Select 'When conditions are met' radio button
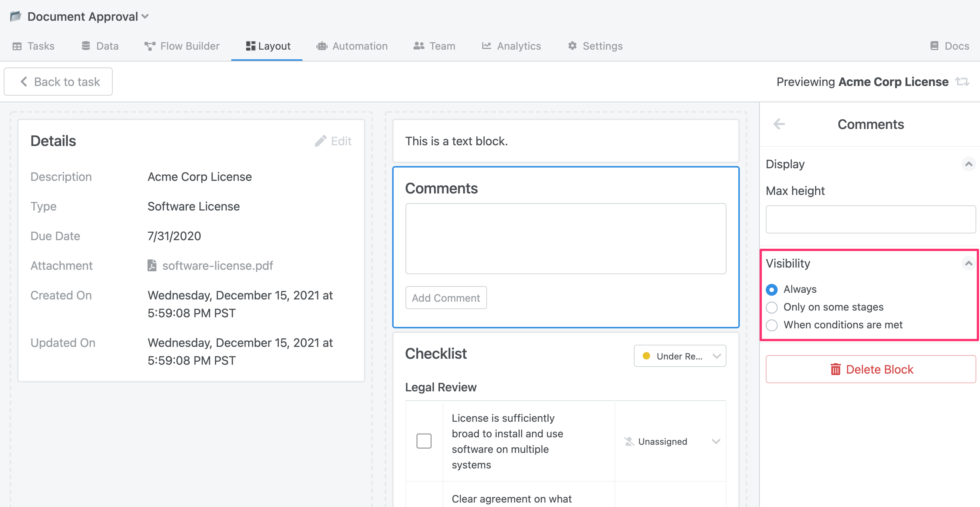This screenshot has height=507, width=980. click(772, 325)
